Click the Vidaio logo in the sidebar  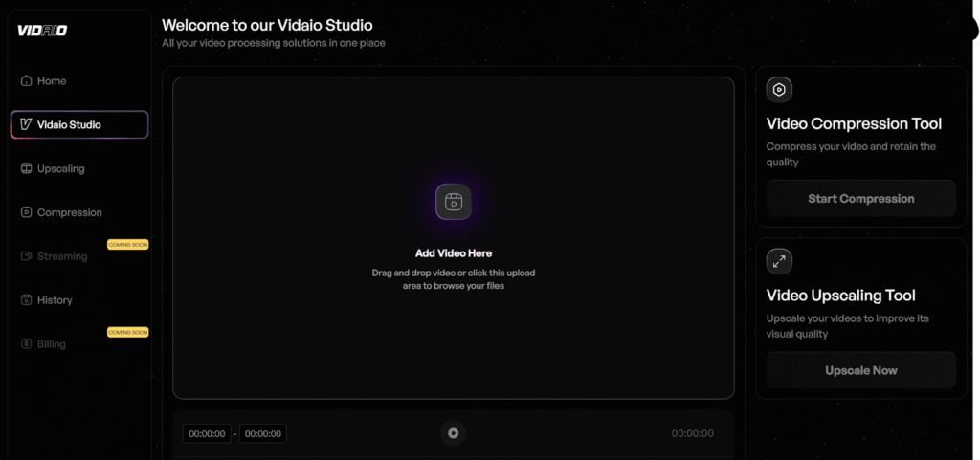pos(42,31)
